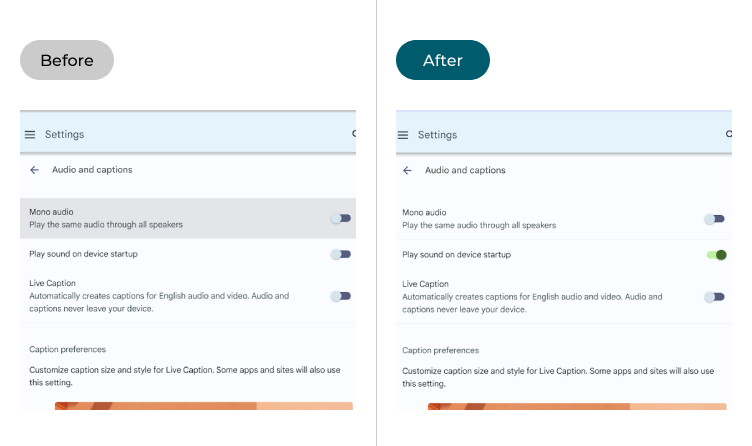Click Audio and captions heading in Before panel
Image resolution: width=752 pixels, height=446 pixels.
92,170
